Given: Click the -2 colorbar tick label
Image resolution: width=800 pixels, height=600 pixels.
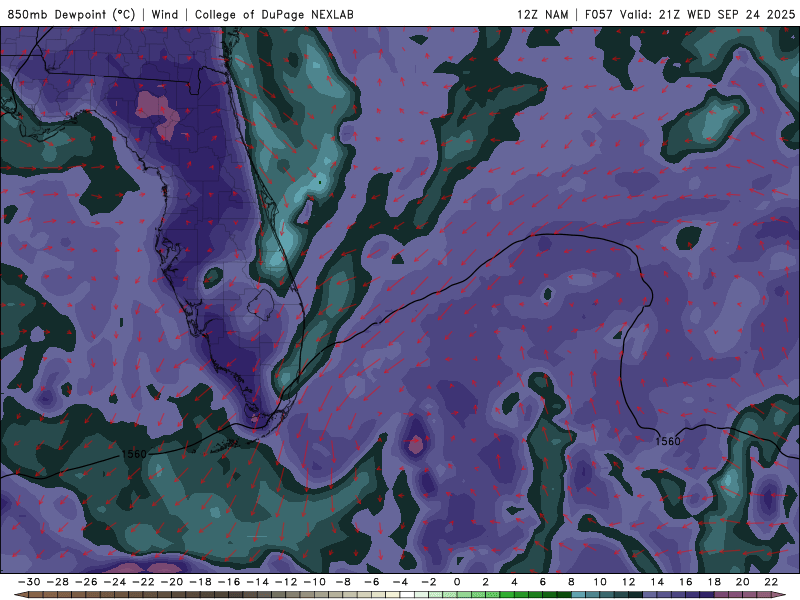Looking at the screenshot, I should click(429, 582).
